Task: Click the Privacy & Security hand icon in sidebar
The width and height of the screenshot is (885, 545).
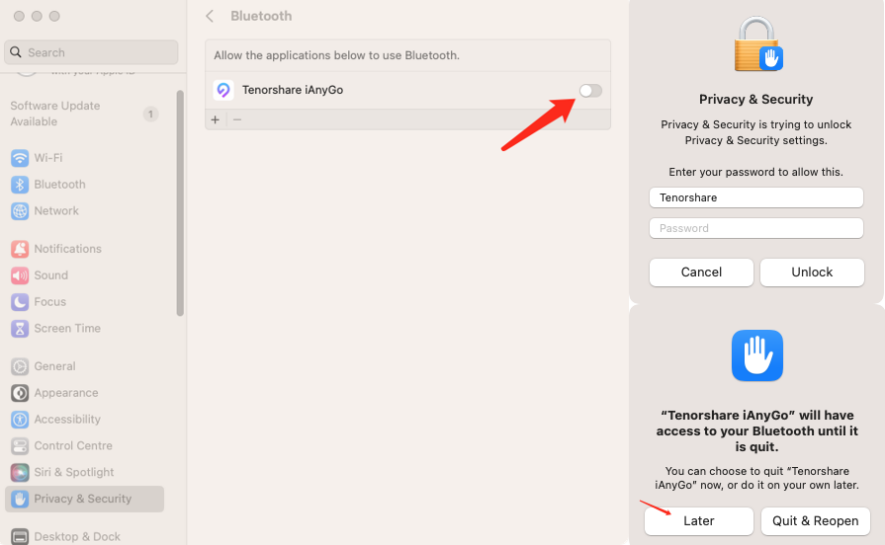Action: pos(20,499)
